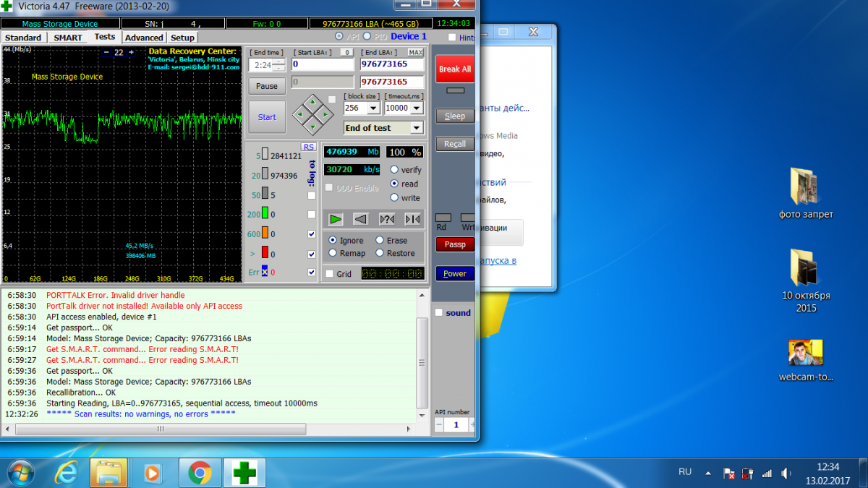Click the Sleep button
This screenshot has width=868, height=488.
455,116
